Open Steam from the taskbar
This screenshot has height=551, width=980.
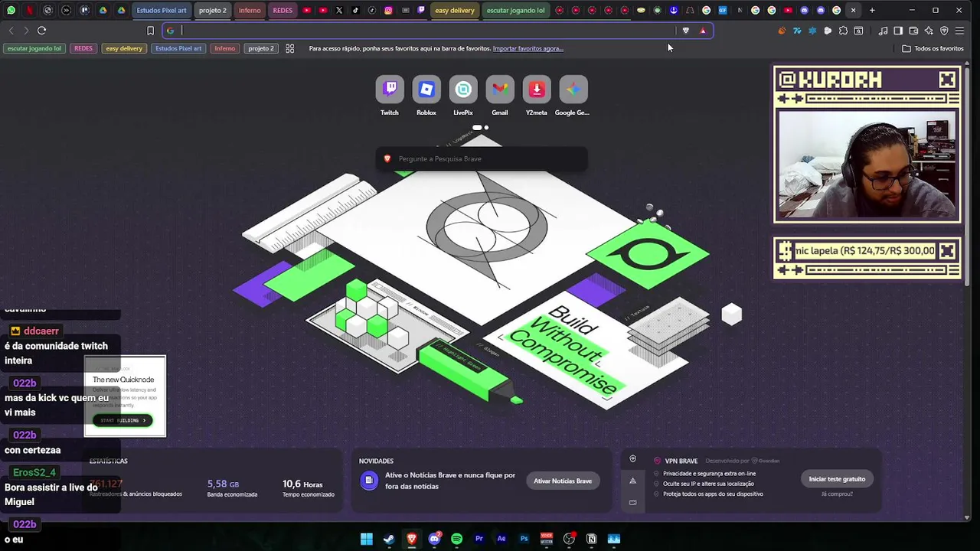tap(389, 539)
